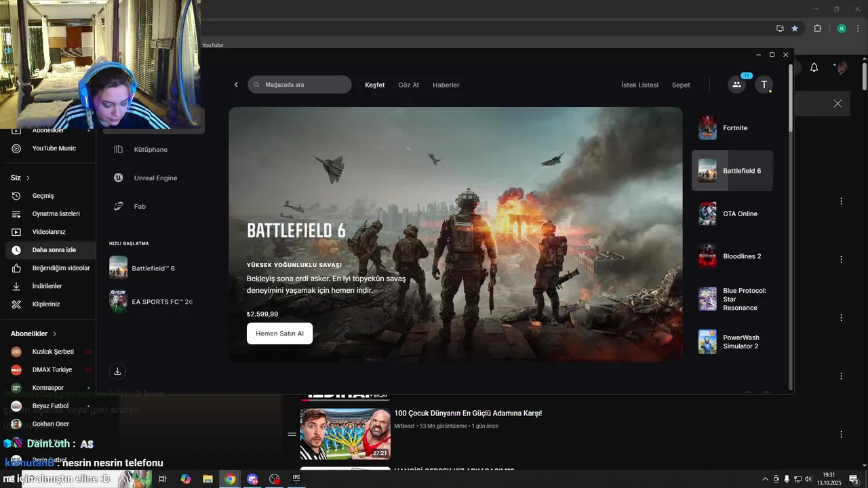Open the Epic friends list icon
The width and height of the screenshot is (868, 488).
click(x=736, y=85)
